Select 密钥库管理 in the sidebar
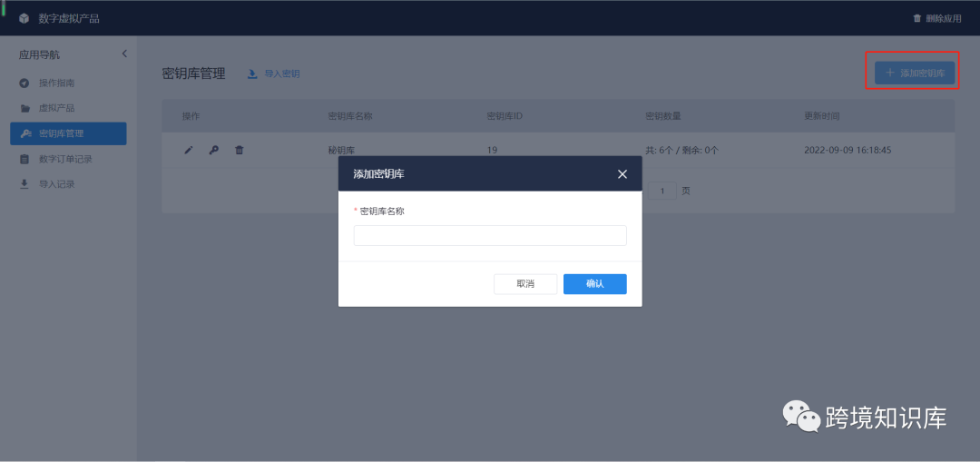This screenshot has height=462, width=980. (68, 133)
